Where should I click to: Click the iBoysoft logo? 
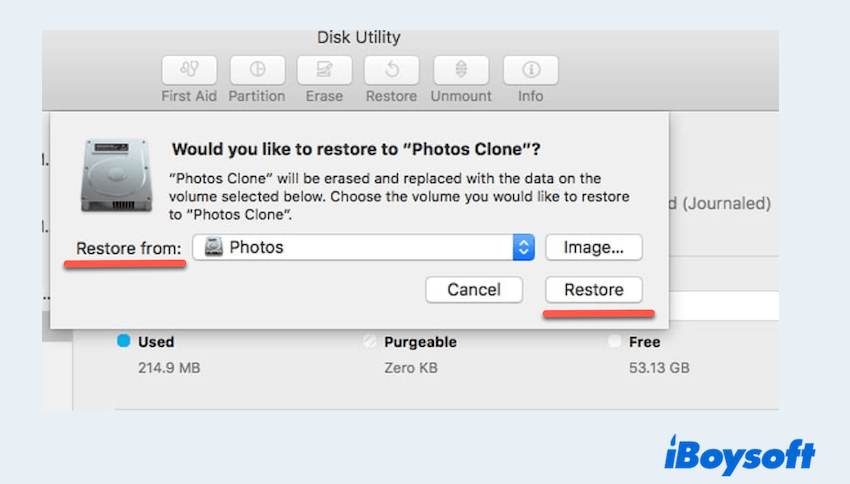(740, 455)
